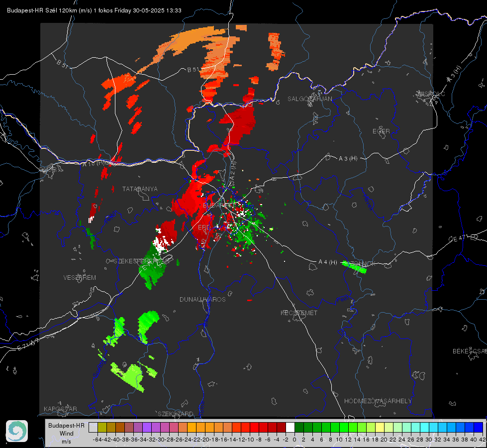The width and height of the screenshot is (487, 448).
Task: Click the SZOLNOK city label
Action: tap(362, 264)
